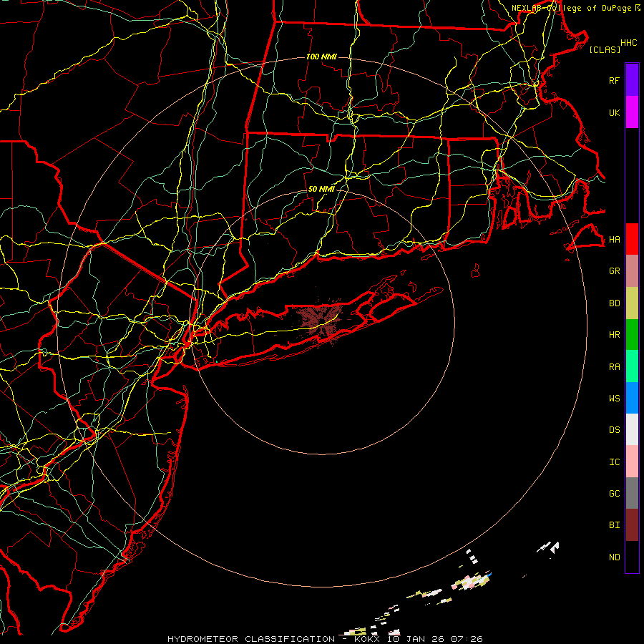Click the RA light-green legend swatch
The image size is (644, 644).
coord(632,366)
